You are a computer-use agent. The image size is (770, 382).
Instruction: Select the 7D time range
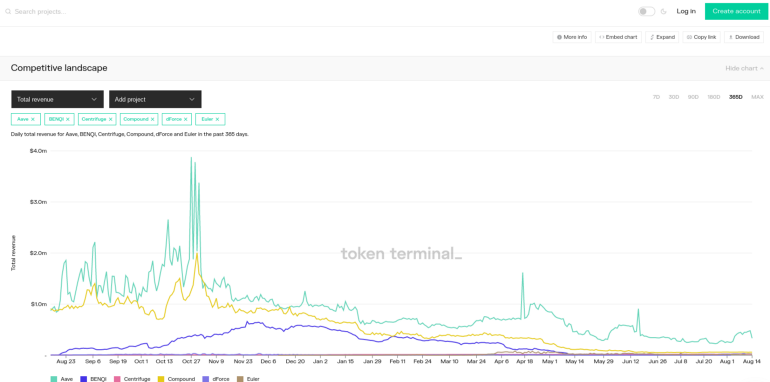point(656,97)
